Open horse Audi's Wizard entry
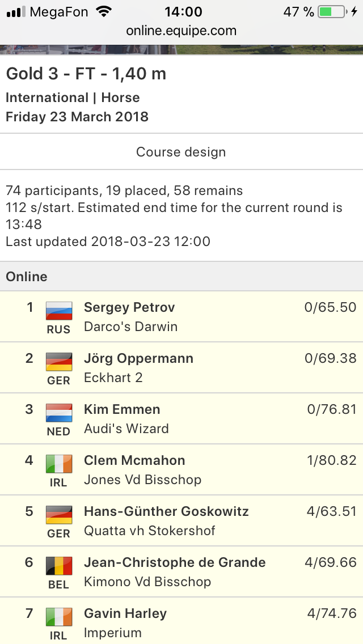 coord(126,429)
